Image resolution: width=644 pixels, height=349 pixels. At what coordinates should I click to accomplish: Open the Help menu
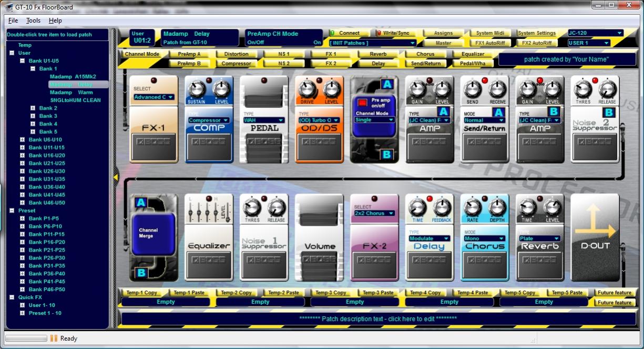[x=55, y=21]
